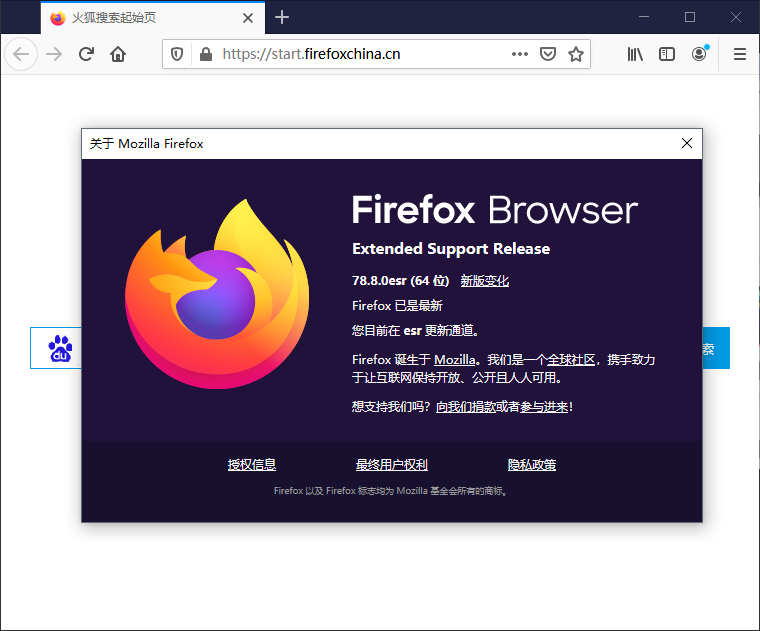This screenshot has height=631, width=760.
Task: Go forward with the toolbar arrow
Action: tap(54, 54)
